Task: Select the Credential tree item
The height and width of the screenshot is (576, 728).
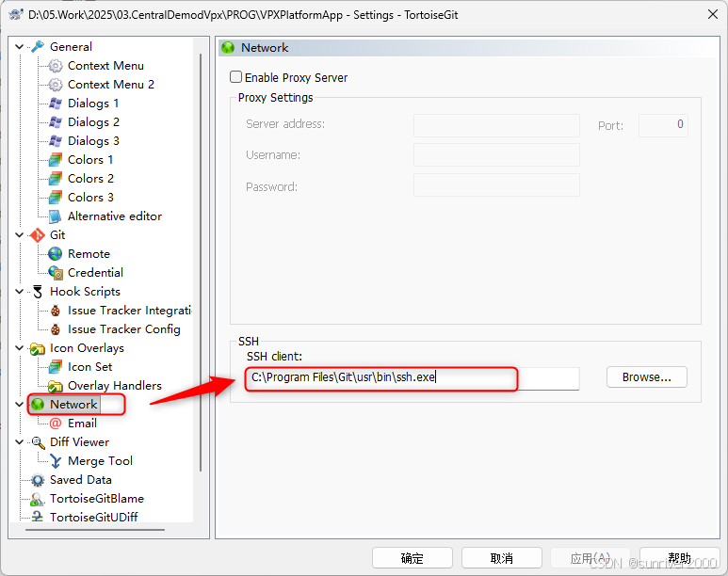Action: click(95, 273)
